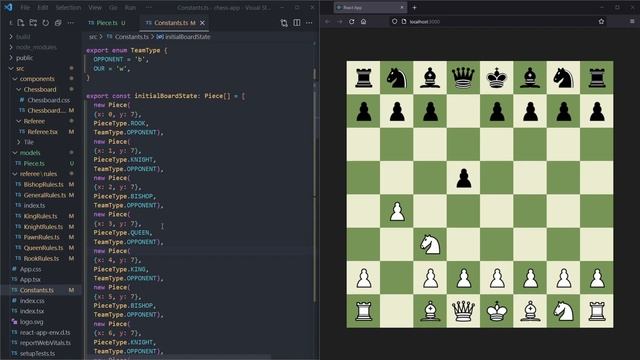Click the src breadcrumb segment
Viewport: 640px width, 360px height.
93,37
